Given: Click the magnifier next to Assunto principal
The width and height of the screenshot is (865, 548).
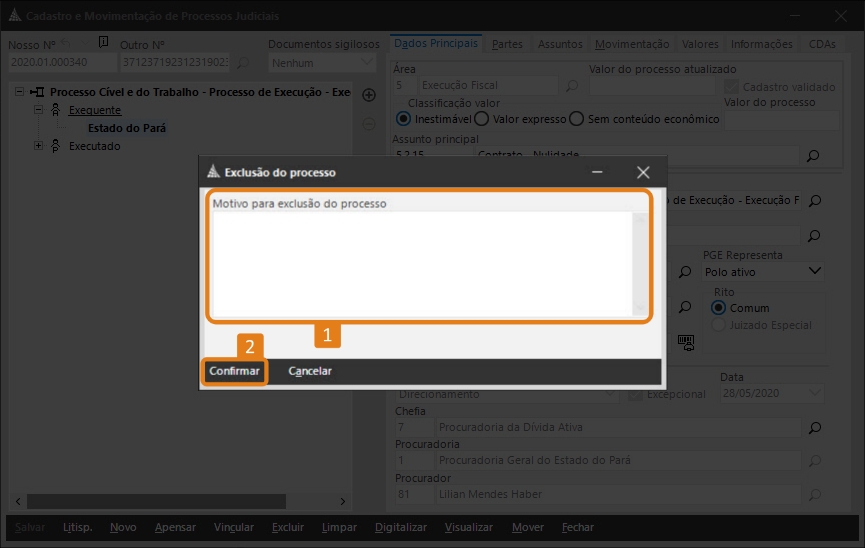Looking at the screenshot, I should pos(814,156).
